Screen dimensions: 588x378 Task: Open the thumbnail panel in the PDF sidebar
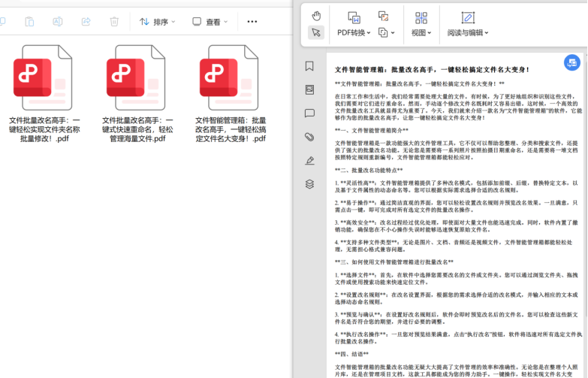pos(309,89)
